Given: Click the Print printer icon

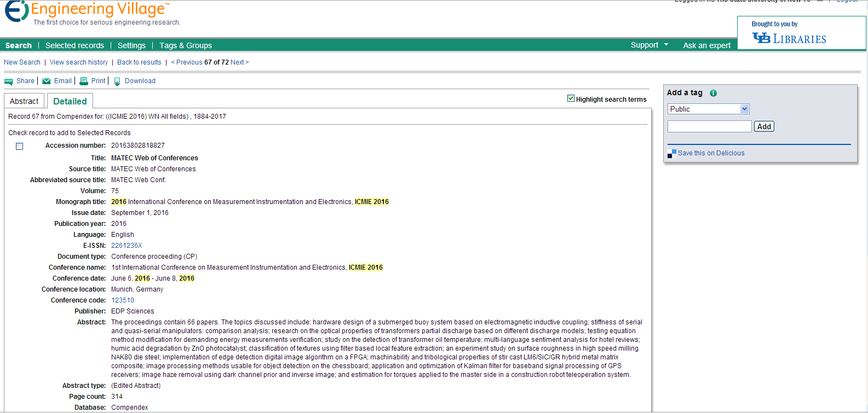Looking at the screenshot, I should pos(84,81).
